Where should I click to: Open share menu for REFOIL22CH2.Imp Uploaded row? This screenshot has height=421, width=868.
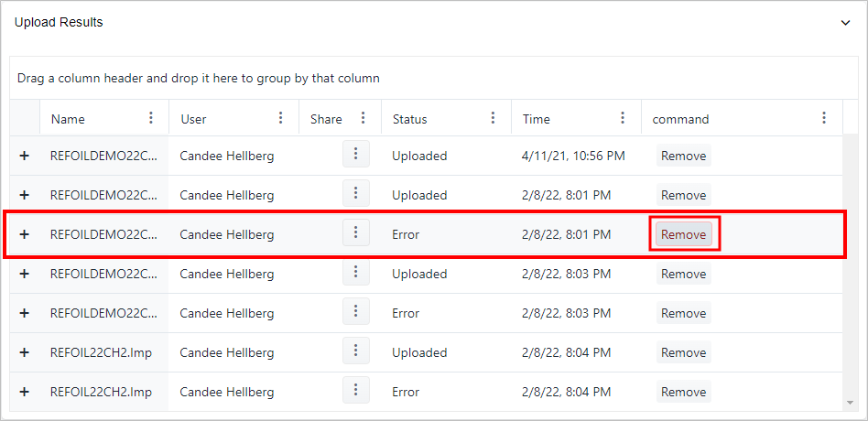[356, 351]
